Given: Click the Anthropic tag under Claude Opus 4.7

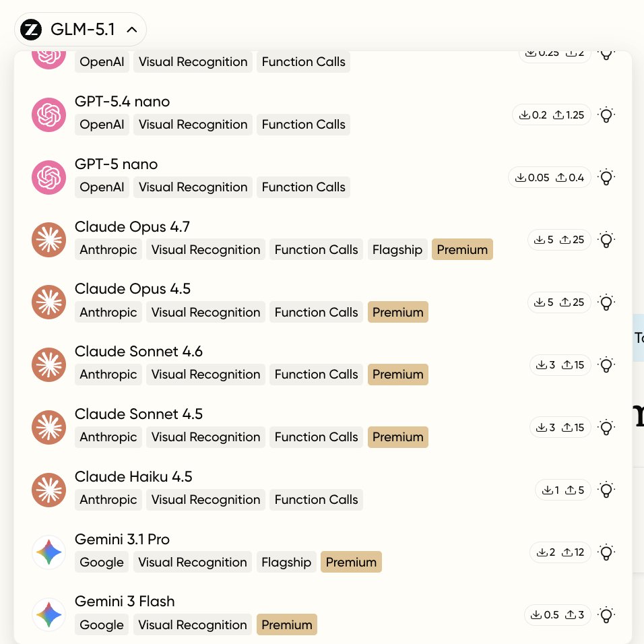Looking at the screenshot, I should 108,250.
